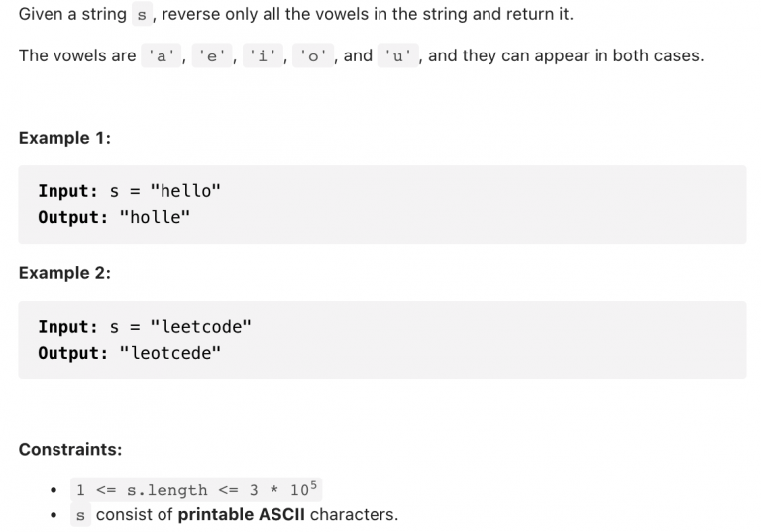Click the Output "holle" line
The width and height of the screenshot is (761, 532).
pyautogui.click(x=115, y=217)
